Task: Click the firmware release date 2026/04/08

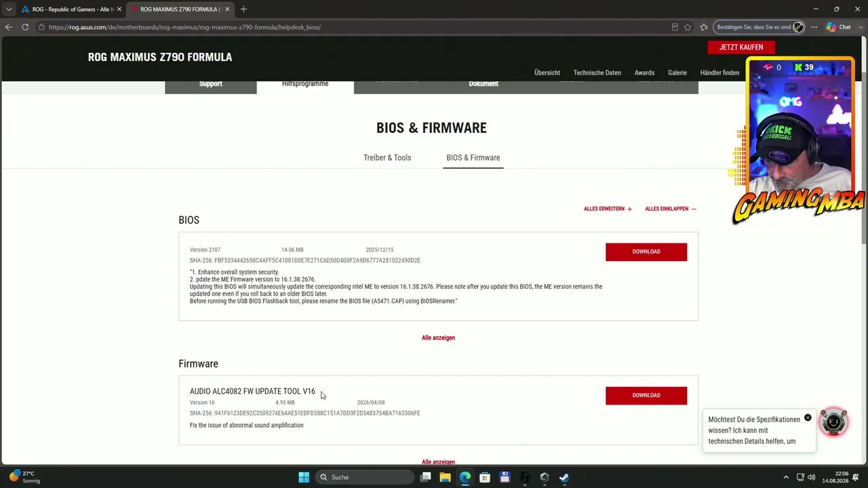Action: [x=371, y=403]
